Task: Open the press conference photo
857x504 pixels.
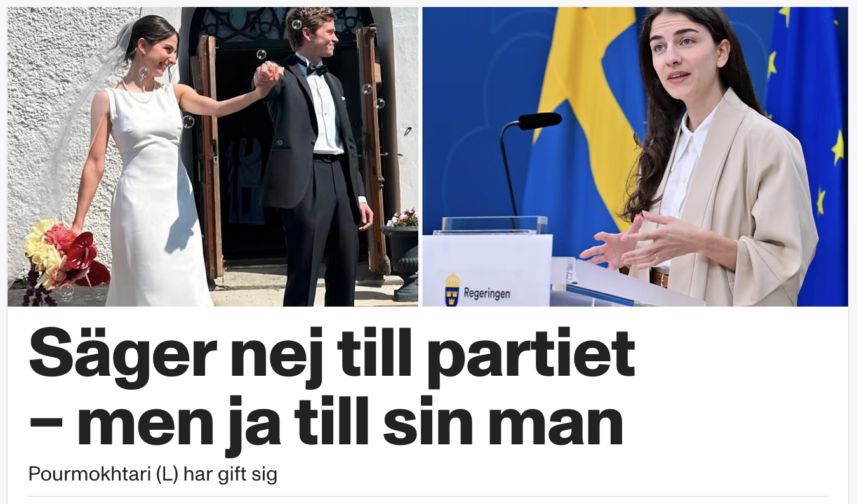Action: point(635,157)
